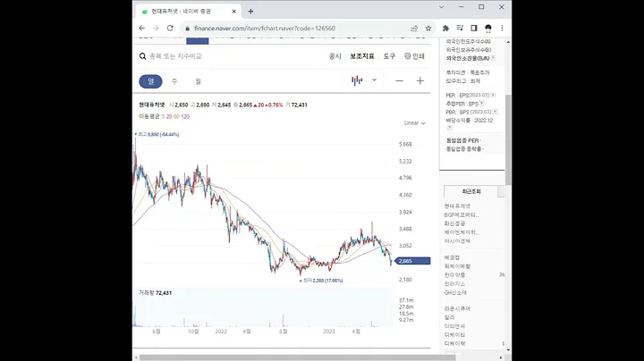644x361 pixels.
Task: Click the browser forward arrow
Action: click(156, 28)
